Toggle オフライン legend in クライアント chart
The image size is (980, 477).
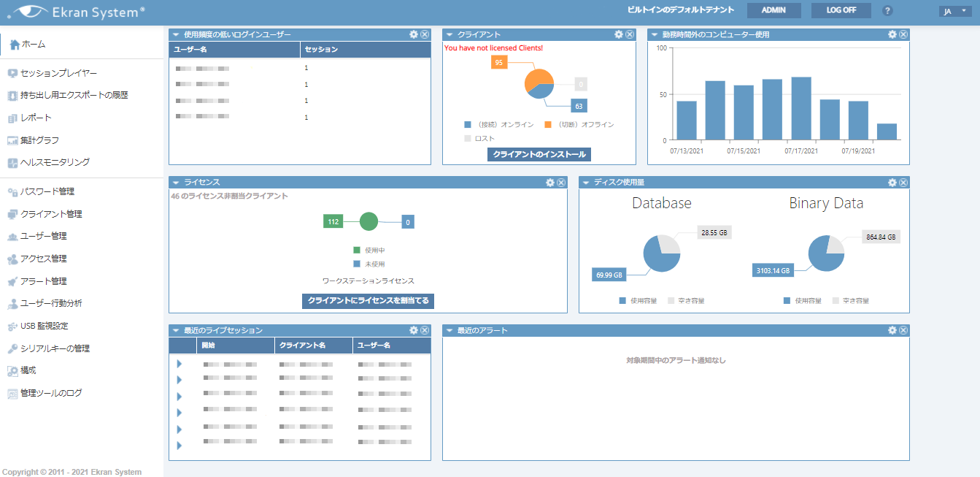coord(580,125)
